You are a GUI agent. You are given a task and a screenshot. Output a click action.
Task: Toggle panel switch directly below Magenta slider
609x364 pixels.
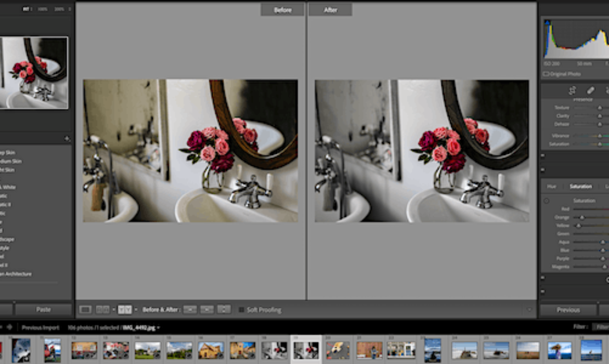click(543, 278)
